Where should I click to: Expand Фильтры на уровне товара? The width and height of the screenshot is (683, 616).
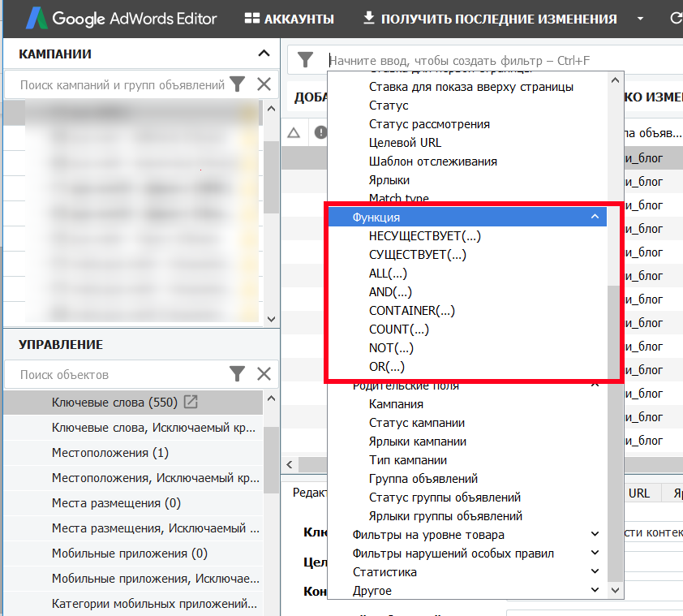click(595, 534)
